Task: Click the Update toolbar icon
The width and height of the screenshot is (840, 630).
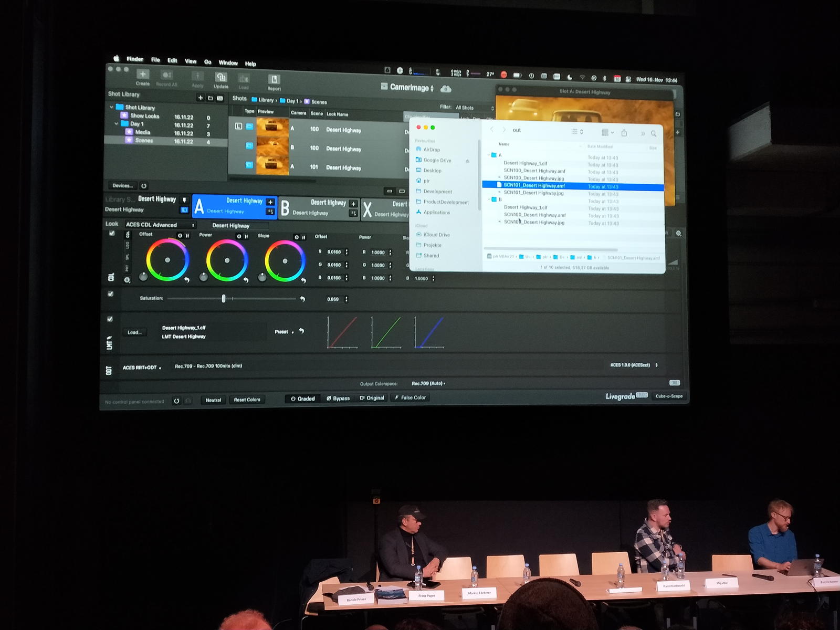Action: click(220, 77)
